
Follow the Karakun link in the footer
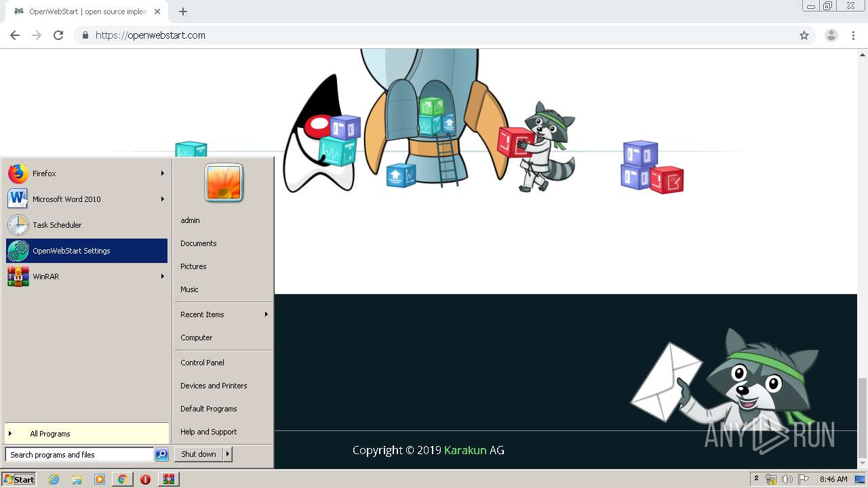coord(465,450)
